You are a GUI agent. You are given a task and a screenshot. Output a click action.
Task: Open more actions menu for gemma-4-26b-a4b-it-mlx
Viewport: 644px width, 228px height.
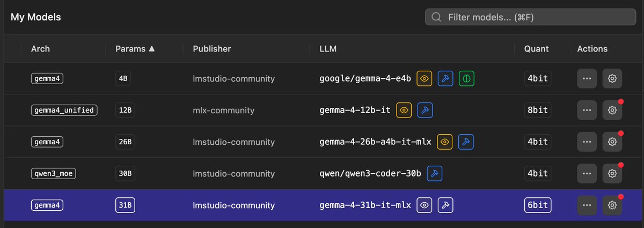click(x=587, y=142)
